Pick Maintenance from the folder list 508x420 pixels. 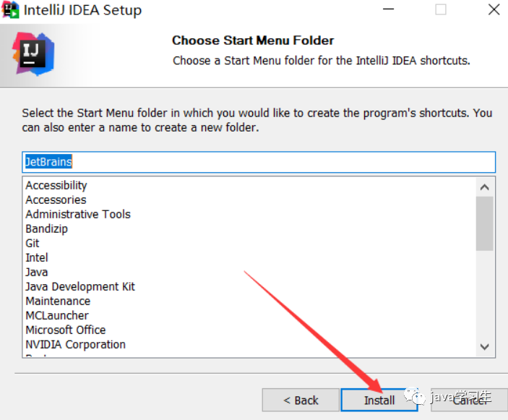[58, 301]
